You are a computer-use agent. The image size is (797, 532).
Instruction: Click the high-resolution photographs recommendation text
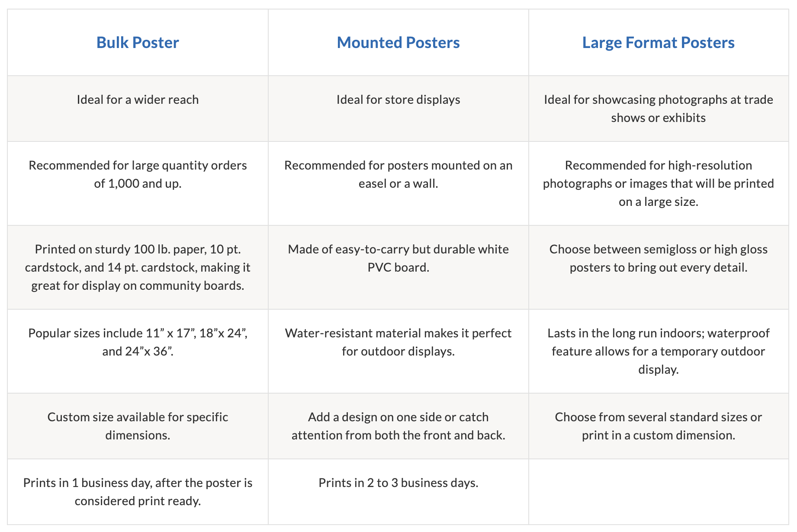tap(658, 183)
